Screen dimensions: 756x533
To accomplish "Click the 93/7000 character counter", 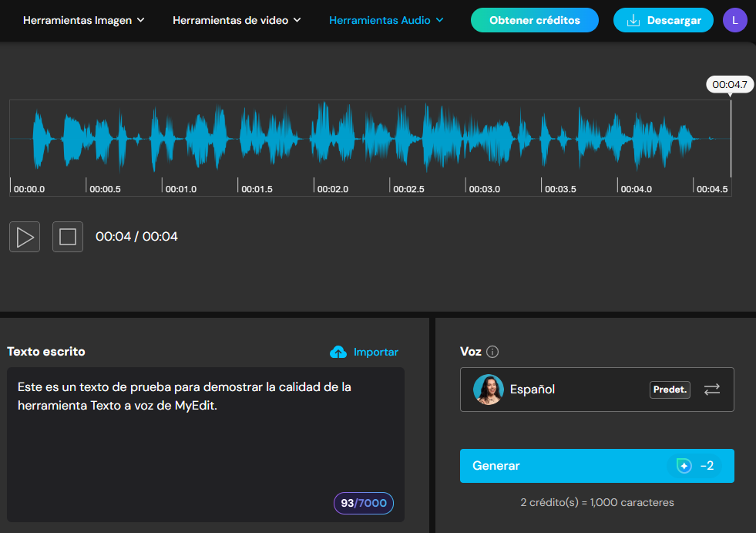I will 364,503.
